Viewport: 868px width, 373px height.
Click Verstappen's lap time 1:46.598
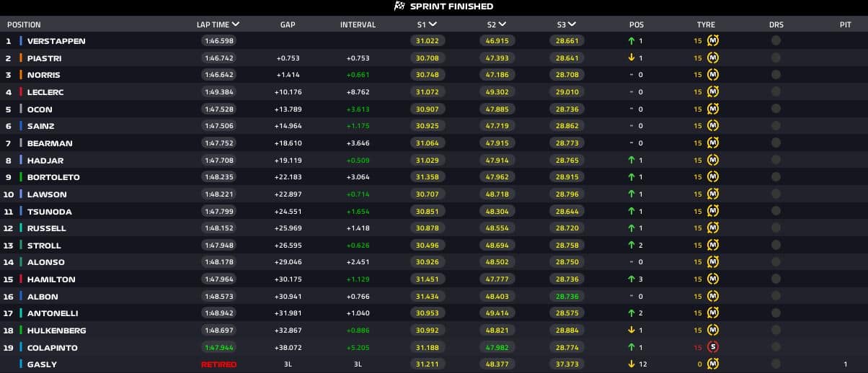click(218, 41)
